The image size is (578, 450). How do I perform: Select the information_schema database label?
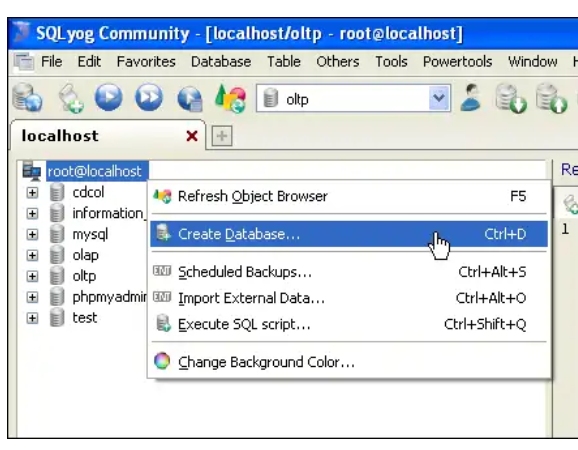(109, 213)
